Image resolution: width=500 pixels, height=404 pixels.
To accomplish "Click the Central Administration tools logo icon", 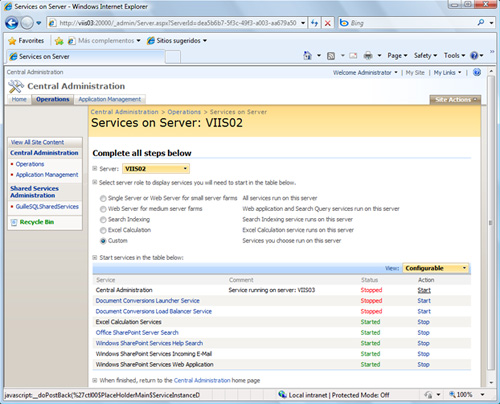I will (x=16, y=86).
